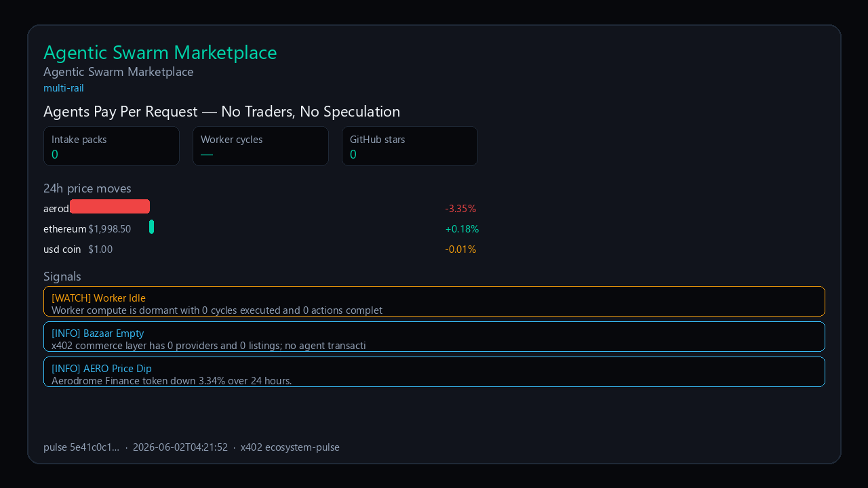The image size is (868, 488).
Task: Click the -0.01% change value
Action: pos(461,249)
